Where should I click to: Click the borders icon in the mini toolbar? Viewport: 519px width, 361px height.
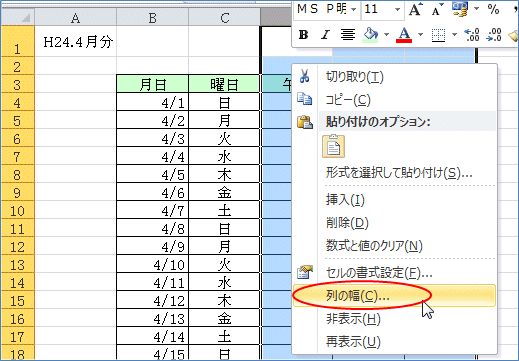coord(438,35)
